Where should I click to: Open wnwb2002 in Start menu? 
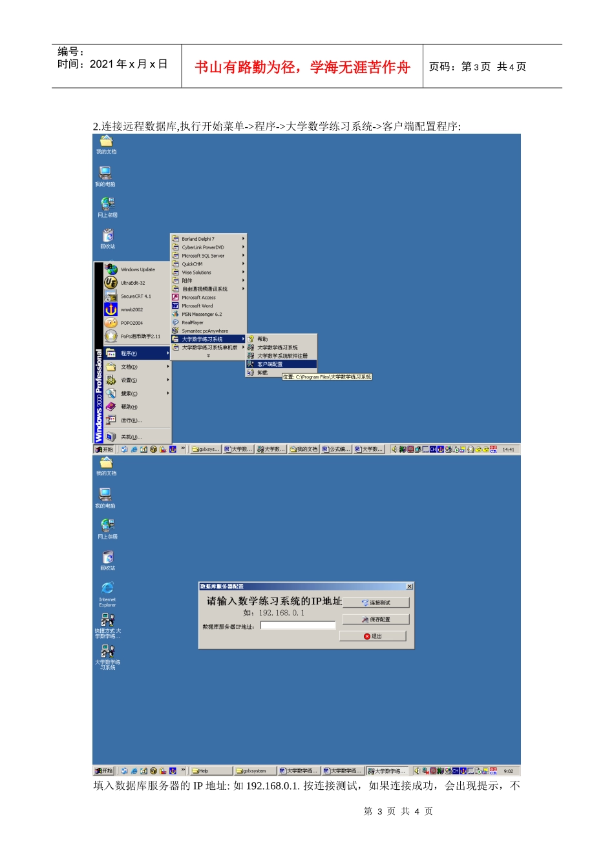[131, 310]
